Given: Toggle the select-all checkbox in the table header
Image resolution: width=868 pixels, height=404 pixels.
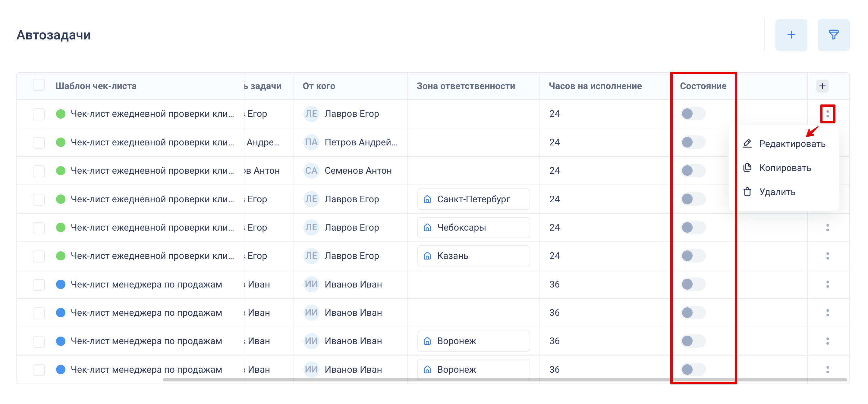Looking at the screenshot, I should coord(39,85).
